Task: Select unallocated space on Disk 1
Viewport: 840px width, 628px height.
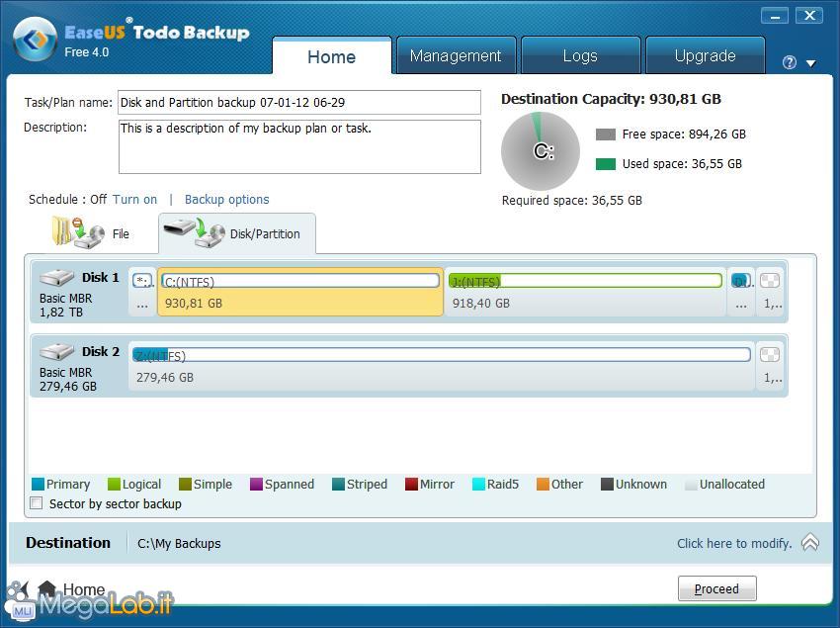Action: pos(771,291)
